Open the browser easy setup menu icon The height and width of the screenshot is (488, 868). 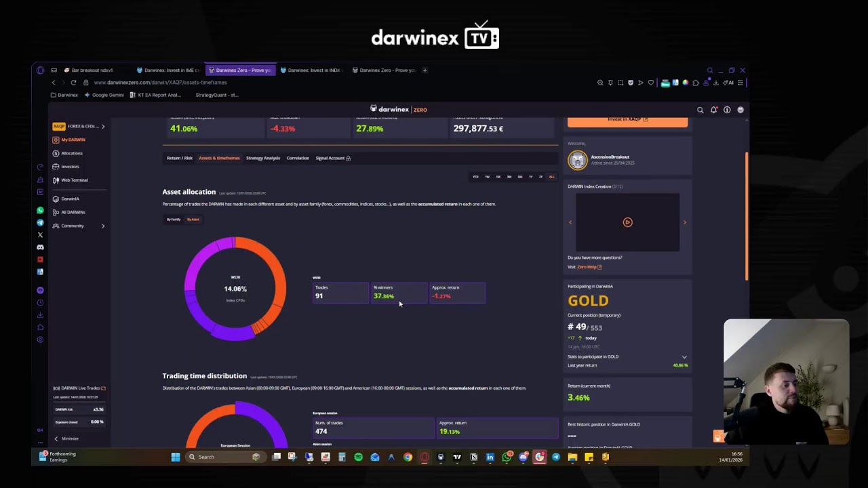741,83
